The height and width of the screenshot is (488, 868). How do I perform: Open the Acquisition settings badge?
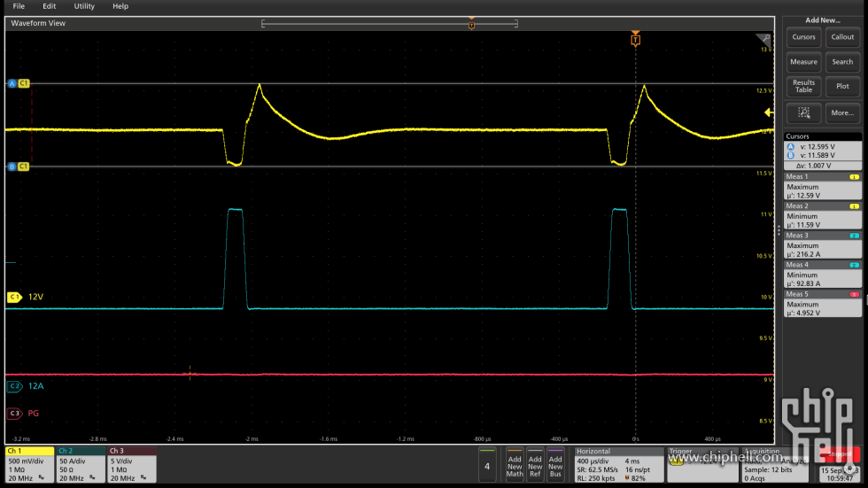tap(775, 465)
